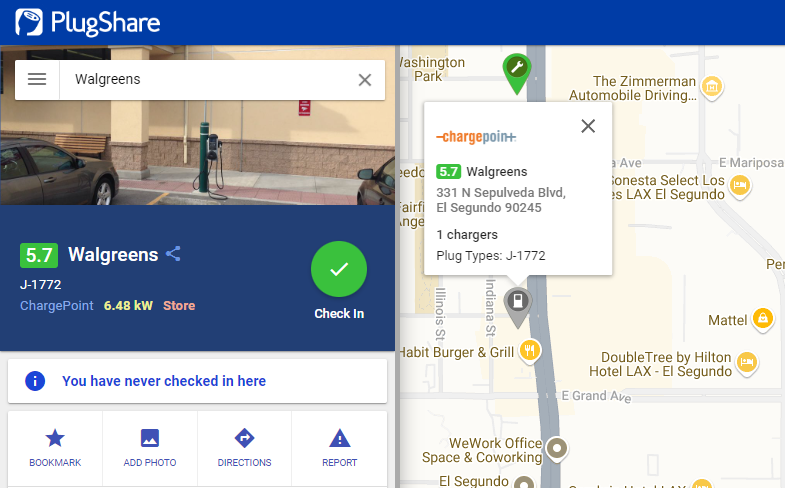Click The Zimmerman Automobile museum marker
This screenshot has width=785, height=488.
tap(712, 87)
